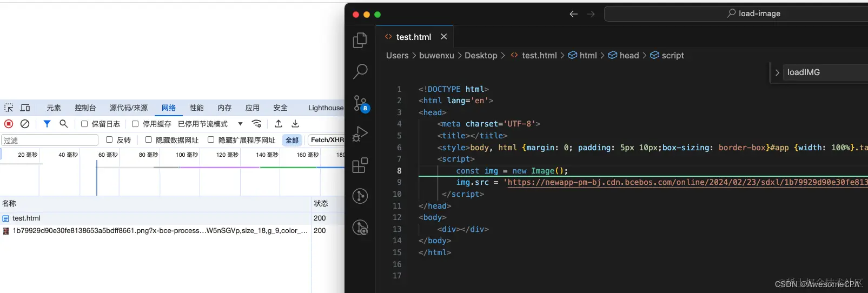Viewport: 868px width, 293px height.
Task: Click the 200 status of test.html
Action: (320, 218)
